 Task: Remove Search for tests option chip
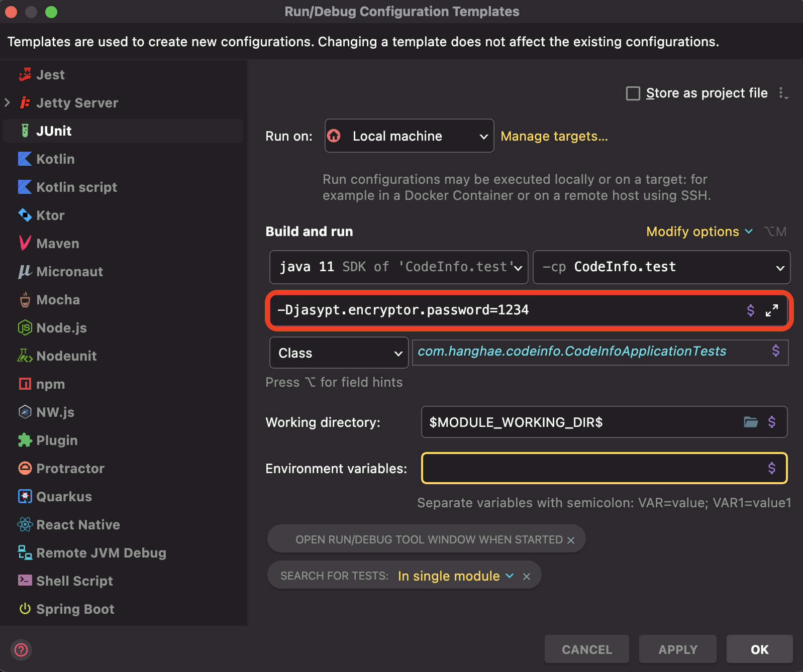coord(527,577)
